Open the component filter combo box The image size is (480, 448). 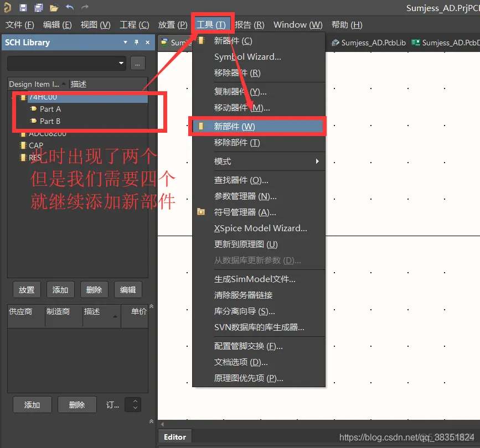coord(66,63)
